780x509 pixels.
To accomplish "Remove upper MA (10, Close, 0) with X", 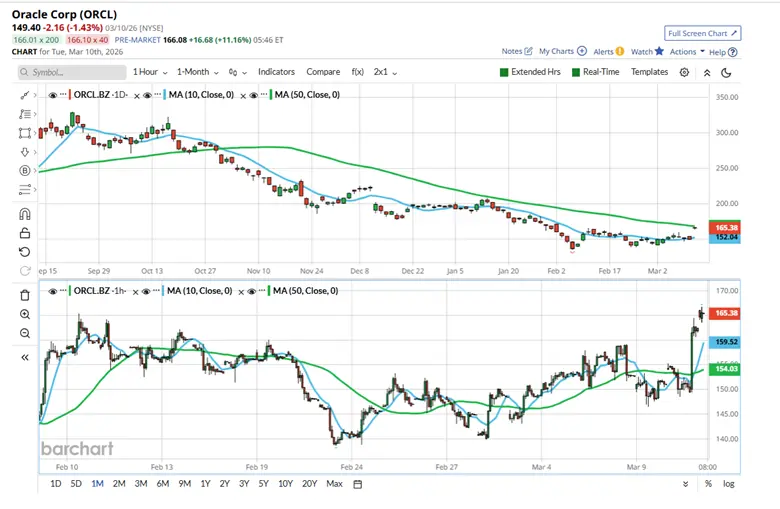I will click(x=243, y=96).
